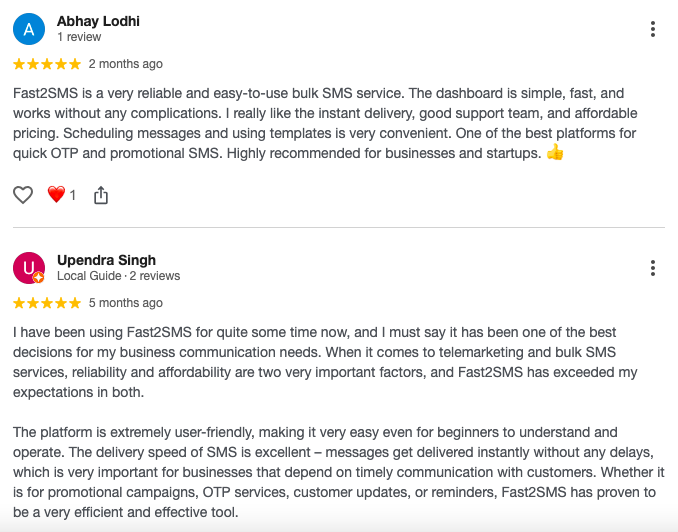Screen dimensions: 678x532
Task: Click Abhay Lodhi's five-star rating
Action: point(47,64)
